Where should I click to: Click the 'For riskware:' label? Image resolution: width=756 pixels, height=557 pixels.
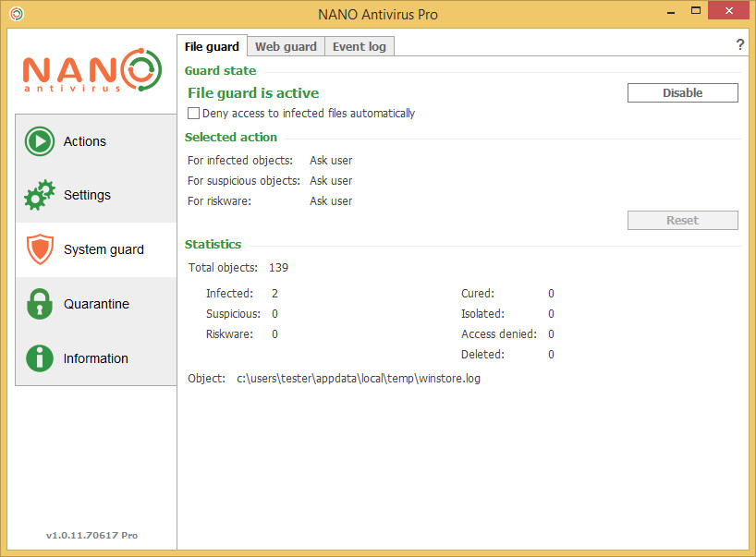pos(219,201)
